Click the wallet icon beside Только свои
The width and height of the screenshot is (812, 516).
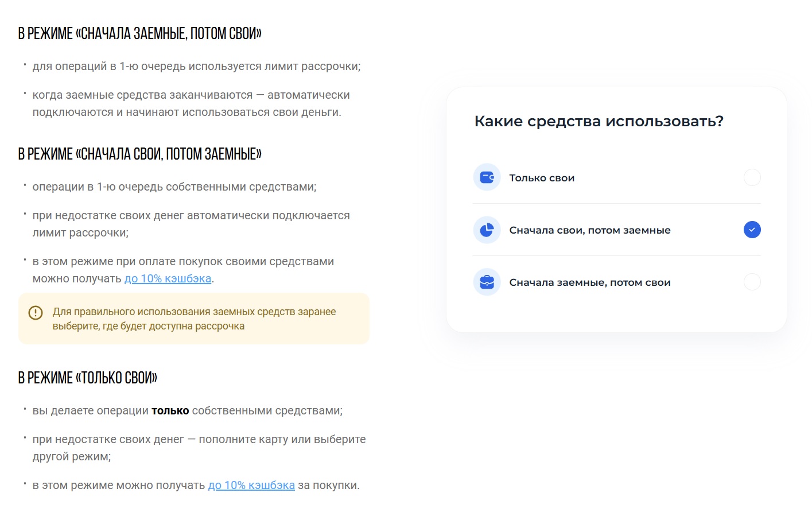click(x=487, y=177)
